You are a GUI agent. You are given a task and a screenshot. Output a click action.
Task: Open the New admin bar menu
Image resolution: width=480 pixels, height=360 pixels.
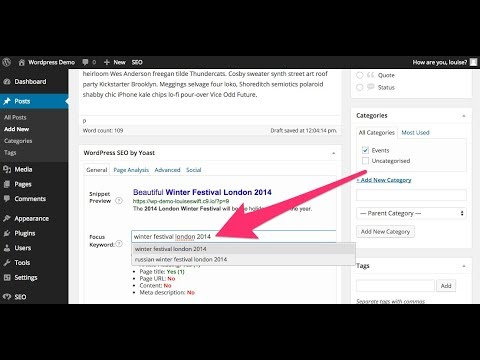coord(119,62)
